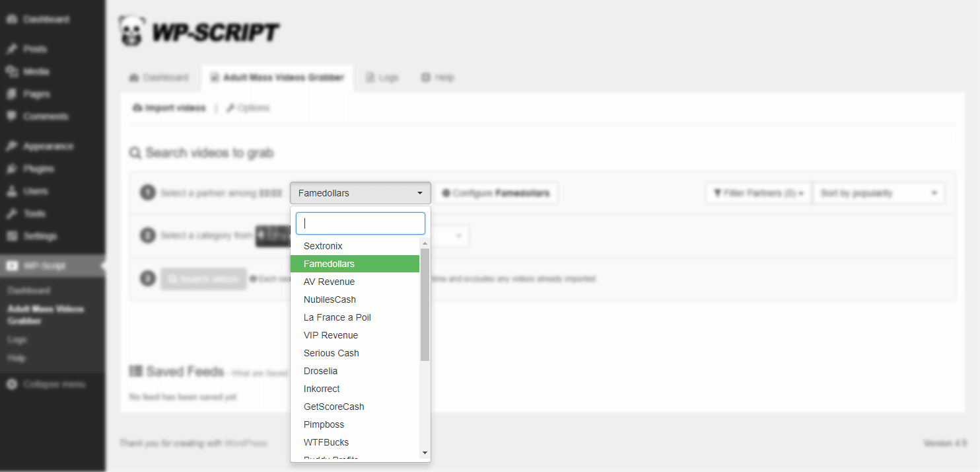
Task: Choose WTFBucks from the partner list
Action: pos(355,442)
